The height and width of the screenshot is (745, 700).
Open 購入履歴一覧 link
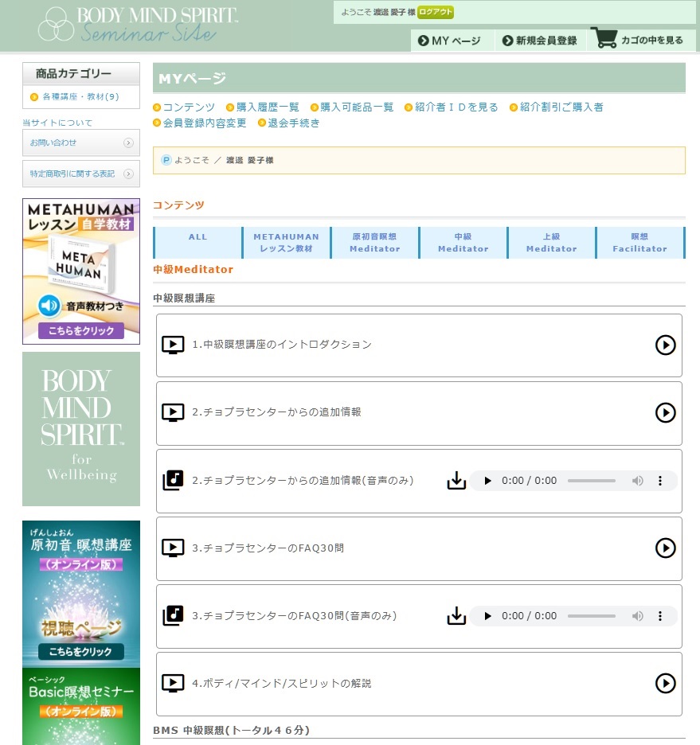tap(268, 107)
